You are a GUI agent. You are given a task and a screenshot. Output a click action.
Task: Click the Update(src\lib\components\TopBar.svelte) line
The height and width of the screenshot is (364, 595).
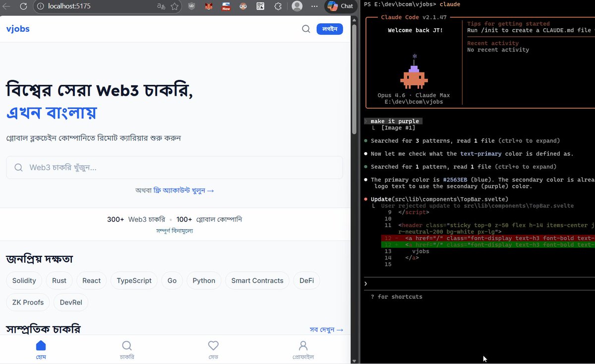tap(439, 199)
